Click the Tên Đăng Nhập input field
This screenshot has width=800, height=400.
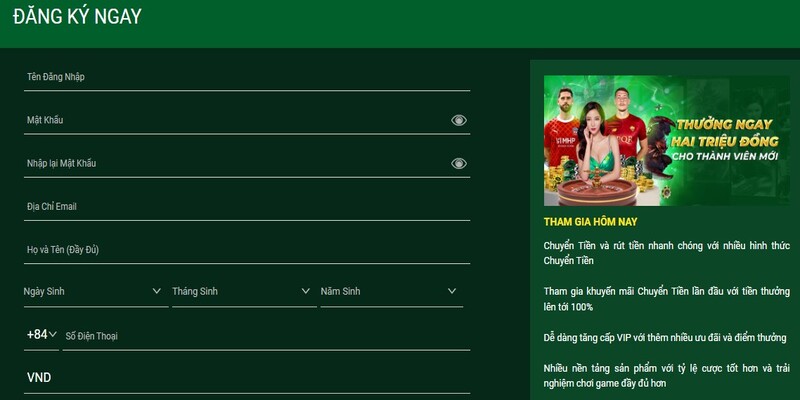(240, 77)
